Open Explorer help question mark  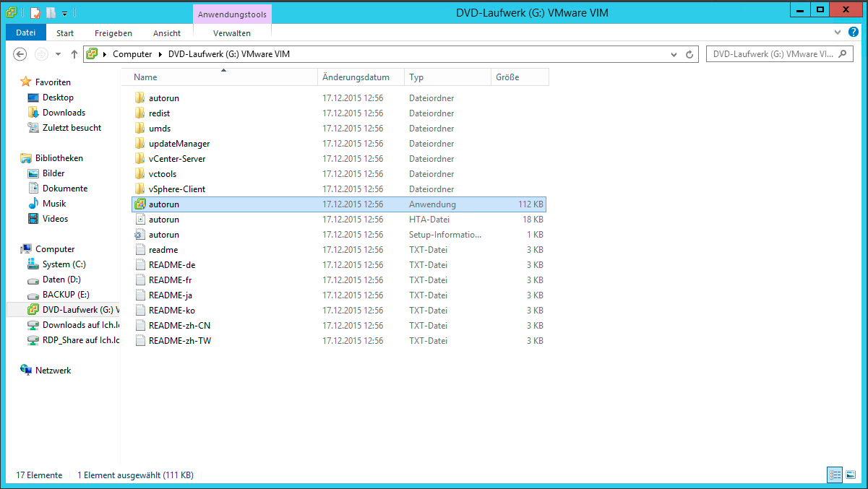[855, 33]
